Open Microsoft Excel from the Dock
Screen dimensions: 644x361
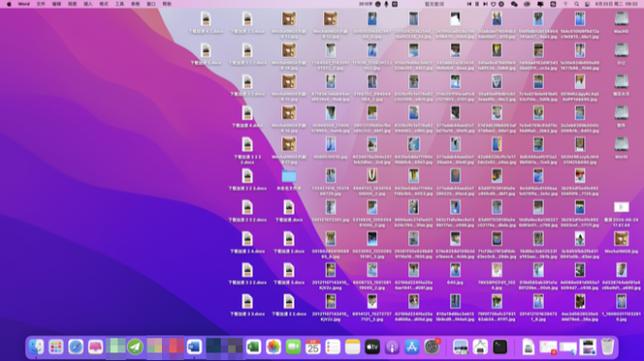pos(254,347)
